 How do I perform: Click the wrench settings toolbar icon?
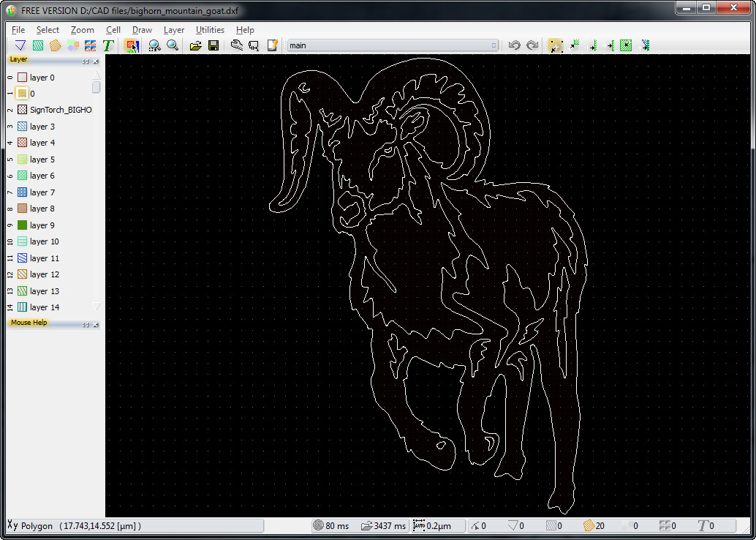click(x=235, y=45)
